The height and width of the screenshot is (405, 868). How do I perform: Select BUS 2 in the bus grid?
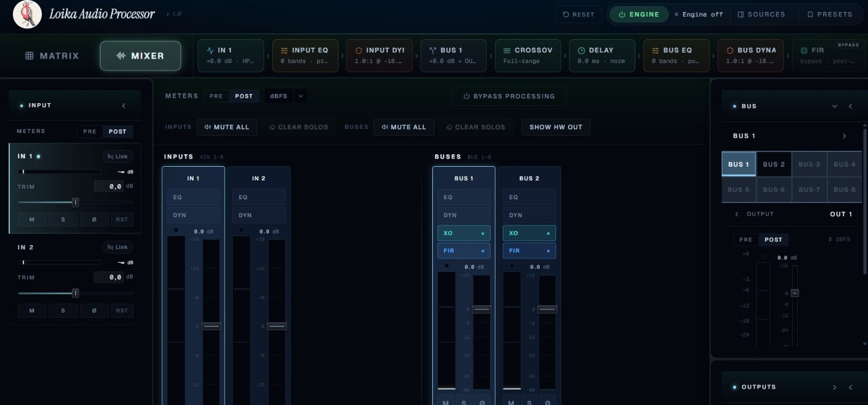(774, 164)
